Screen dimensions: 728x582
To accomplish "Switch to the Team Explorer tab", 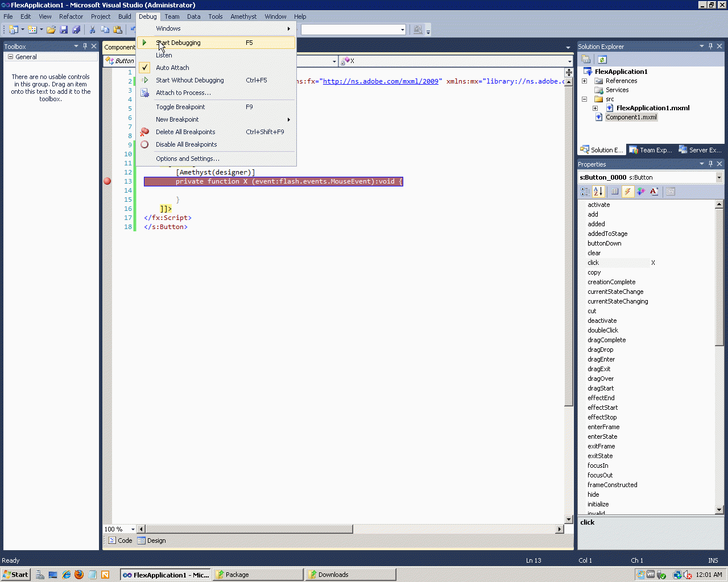I will pyautogui.click(x=651, y=150).
